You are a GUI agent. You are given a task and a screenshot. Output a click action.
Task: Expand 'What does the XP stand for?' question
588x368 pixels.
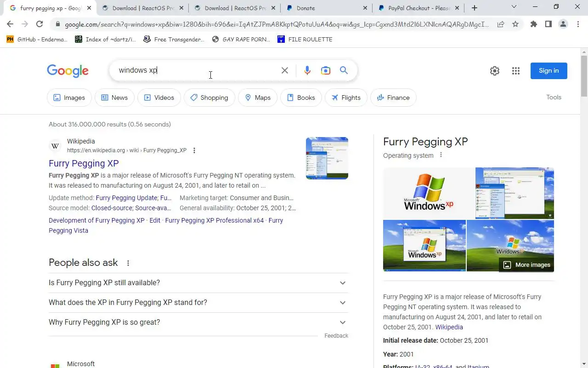[198, 303]
